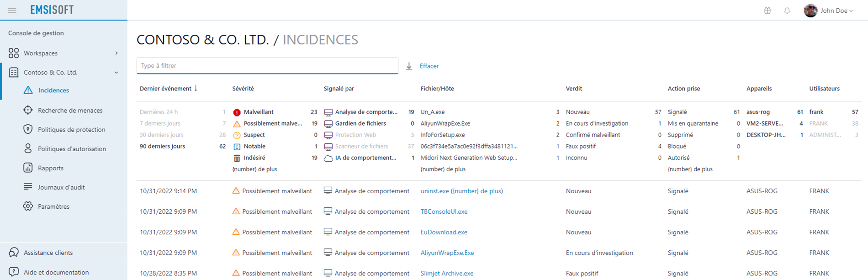Focus the Type à filtrer field
Image resolution: width=868 pixels, height=280 pixels.
267,66
